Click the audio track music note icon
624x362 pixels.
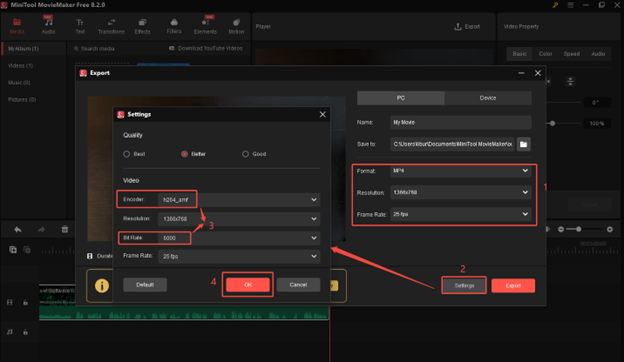pyautogui.click(x=10, y=332)
